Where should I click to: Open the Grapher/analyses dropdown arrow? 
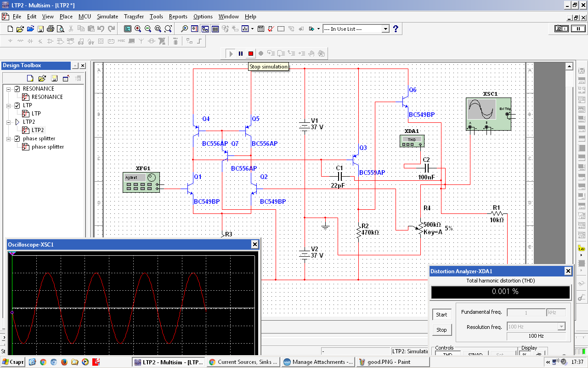252,29
